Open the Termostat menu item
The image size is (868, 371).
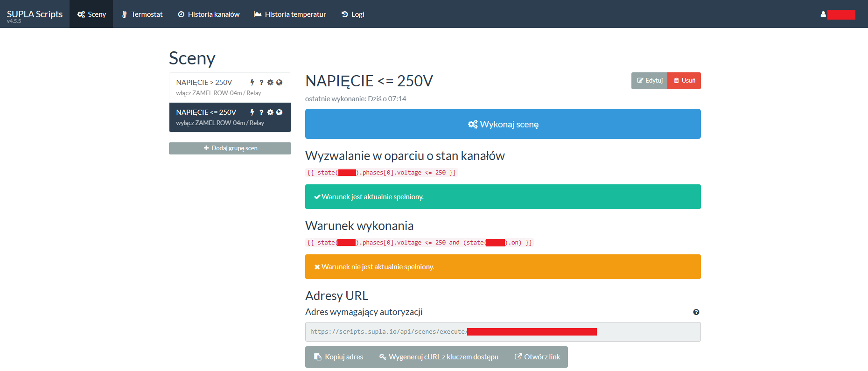(x=142, y=14)
